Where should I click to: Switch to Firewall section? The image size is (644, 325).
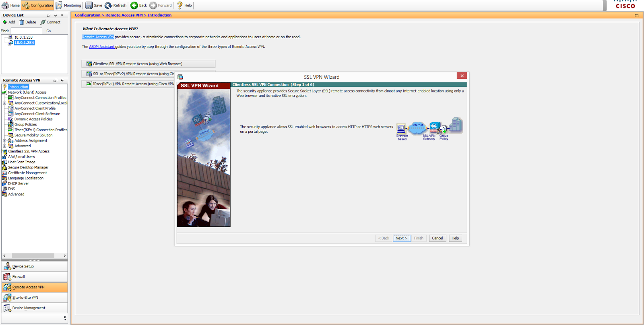35,277
